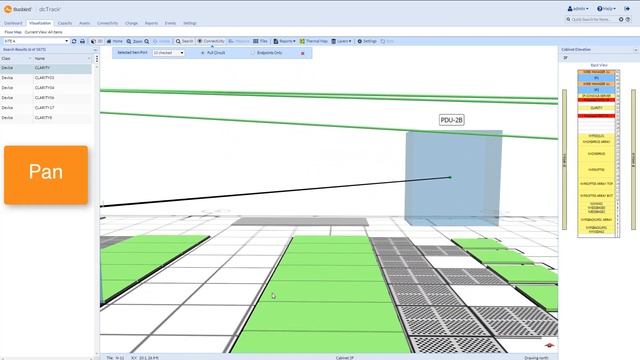
Task: Click the left vertical rail in cabinet elevation
Action: 564,160
